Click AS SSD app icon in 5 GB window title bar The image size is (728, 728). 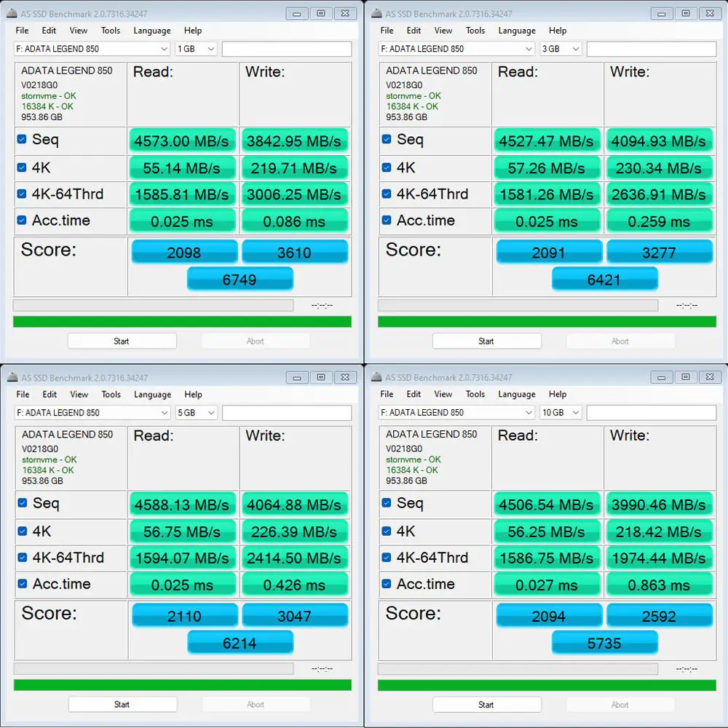pyautogui.click(x=12, y=377)
